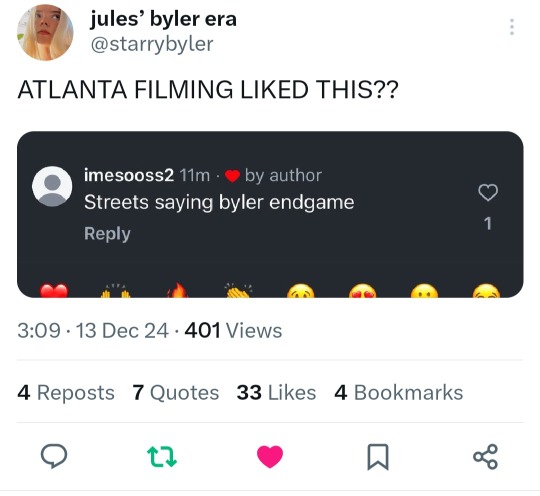Select the clapping hands emoji reaction
This screenshot has width=540, height=496.
[238, 290]
